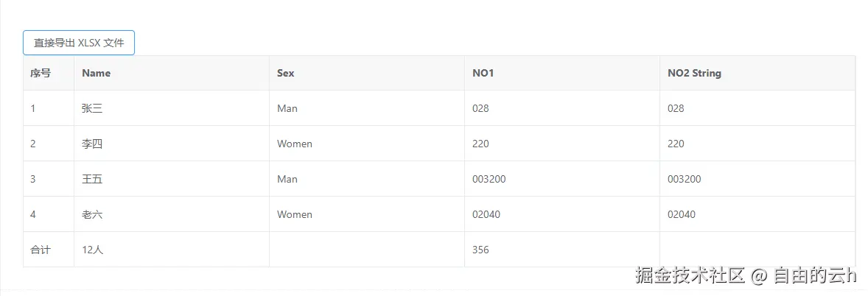Click the 356 sum cell

pyautogui.click(x=480, y=250)
